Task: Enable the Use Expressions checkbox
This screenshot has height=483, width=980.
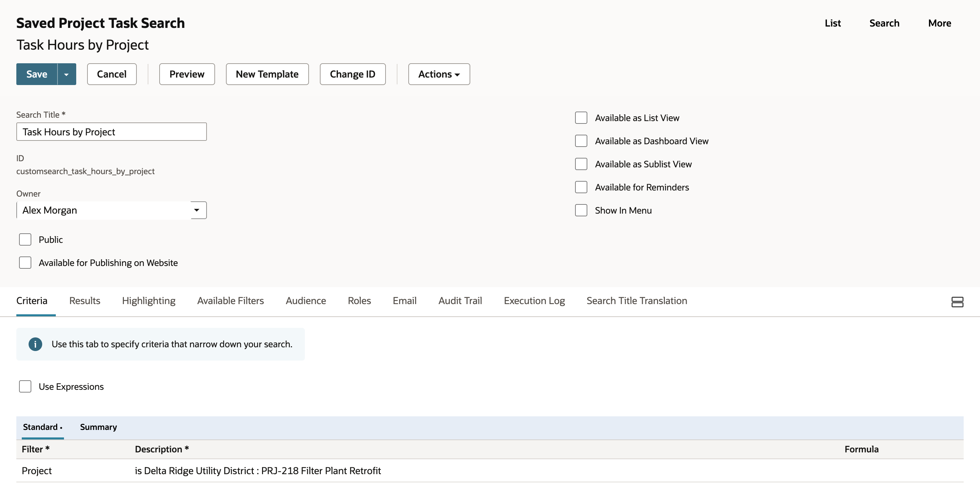Action: 25,386
